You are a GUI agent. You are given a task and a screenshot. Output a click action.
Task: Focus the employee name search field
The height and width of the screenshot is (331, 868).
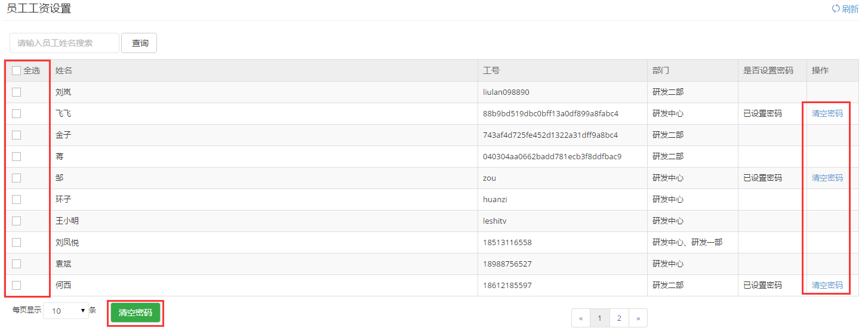64,43
